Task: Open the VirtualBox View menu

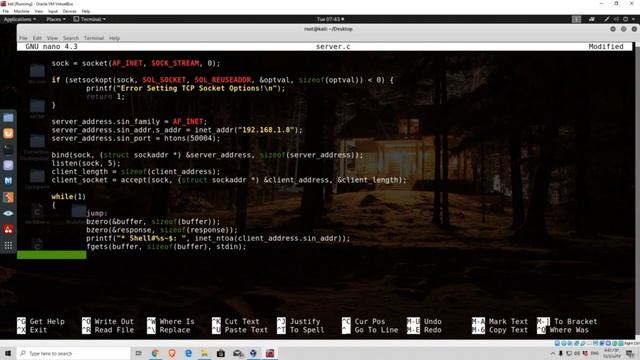Action: point(39,11)
